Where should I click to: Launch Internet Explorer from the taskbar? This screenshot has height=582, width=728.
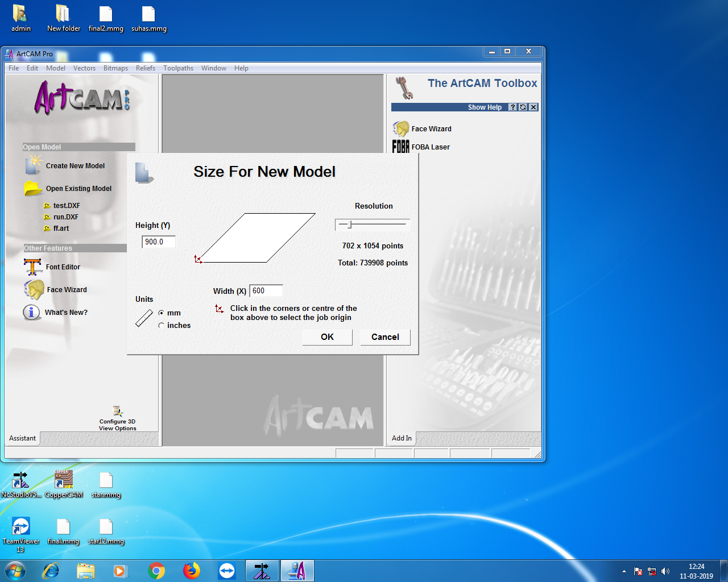tap(51, 571)
